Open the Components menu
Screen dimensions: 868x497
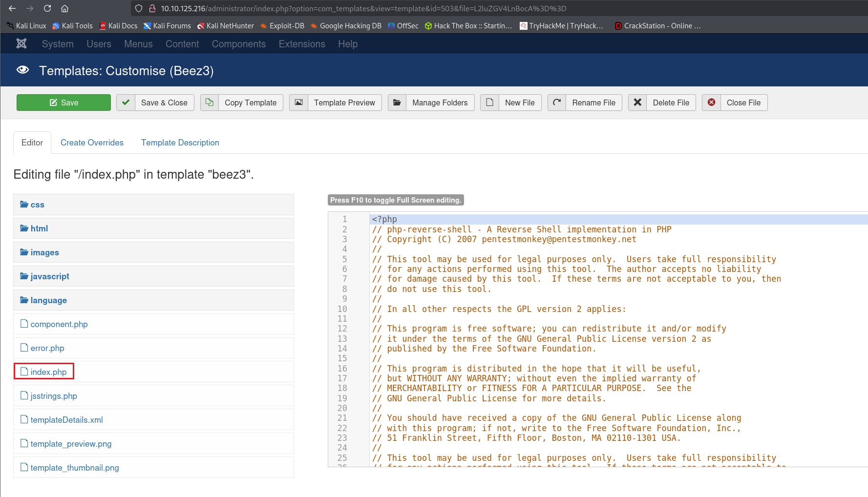point(239,44)
